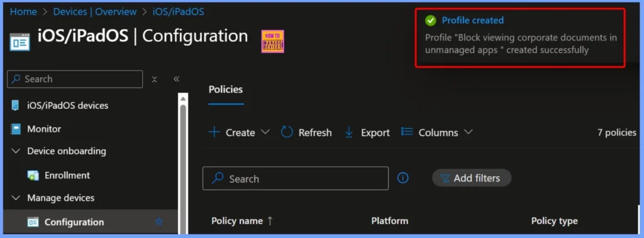Click the Columns list icon
Viewport: 644px width, 238px height.
click(x=407, y=132)
